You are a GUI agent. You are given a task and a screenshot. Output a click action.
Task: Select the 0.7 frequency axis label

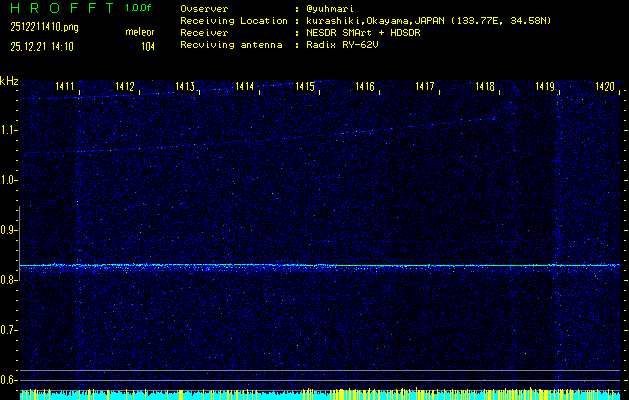tap(9, 330)
